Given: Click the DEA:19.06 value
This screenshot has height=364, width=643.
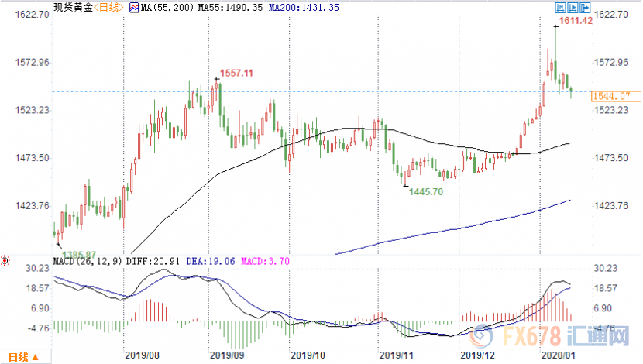Looking at the screenshot, I should [x=211, y=261].
